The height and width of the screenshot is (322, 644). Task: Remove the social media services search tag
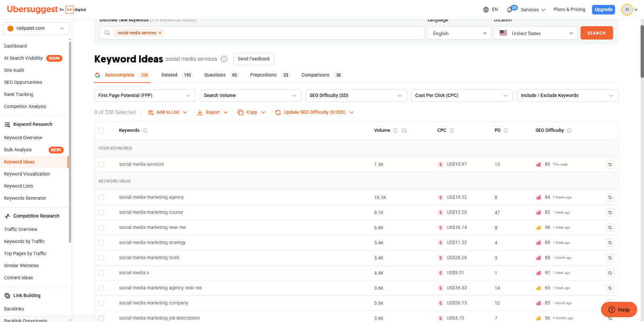[x=160, y=33]
